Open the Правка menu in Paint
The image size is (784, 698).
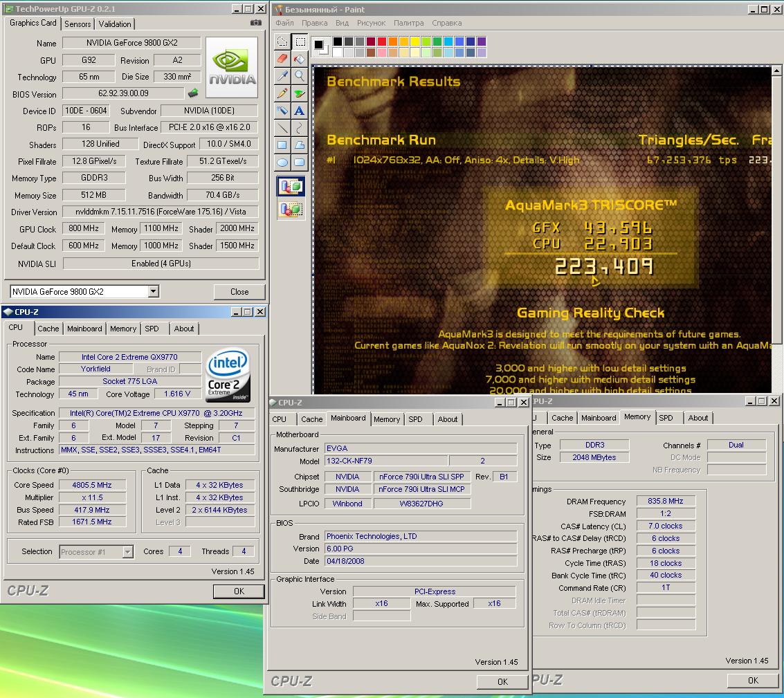(315, 23)
